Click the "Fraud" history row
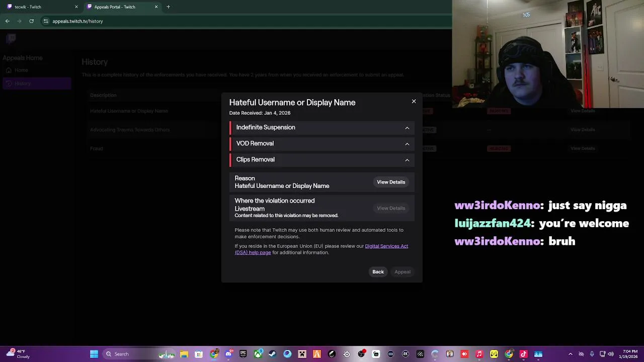This screenshot has width=644, height=362. (96, 149)
